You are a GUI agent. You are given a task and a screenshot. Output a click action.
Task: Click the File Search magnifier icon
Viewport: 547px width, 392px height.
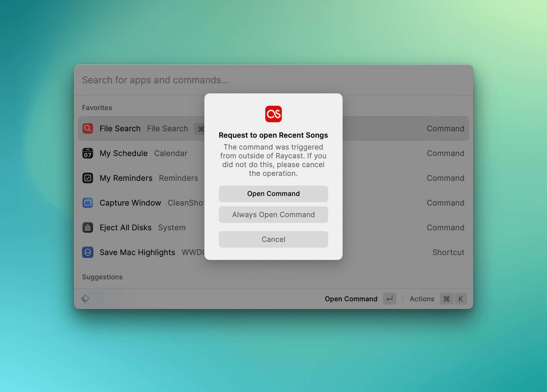88,128
